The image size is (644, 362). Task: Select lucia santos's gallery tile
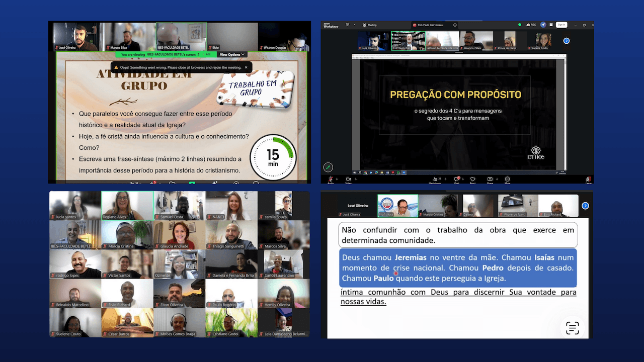pyautogui.click(x=75, y=206)
